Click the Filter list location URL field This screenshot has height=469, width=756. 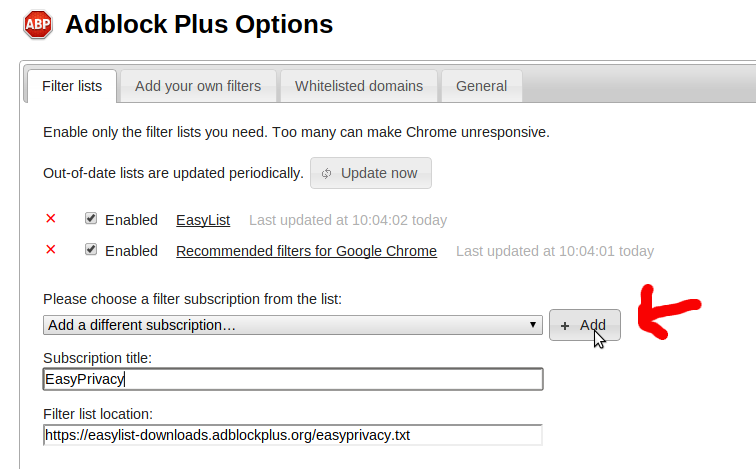tap(293, 435)
